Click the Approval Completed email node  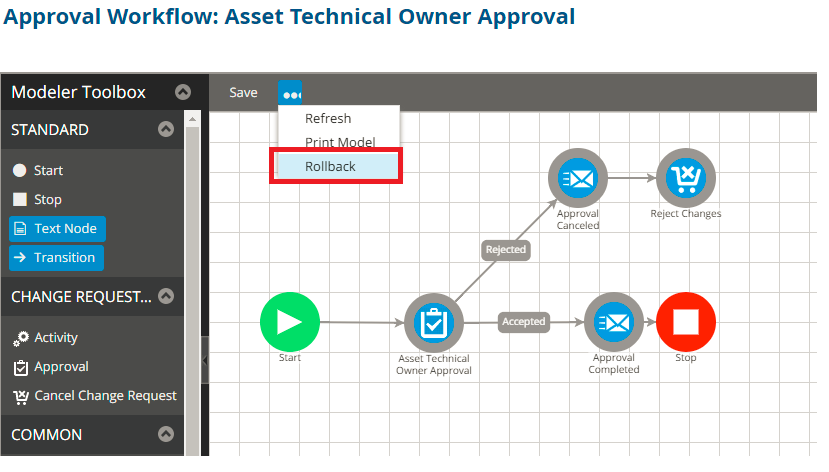(x=613, y=322)
